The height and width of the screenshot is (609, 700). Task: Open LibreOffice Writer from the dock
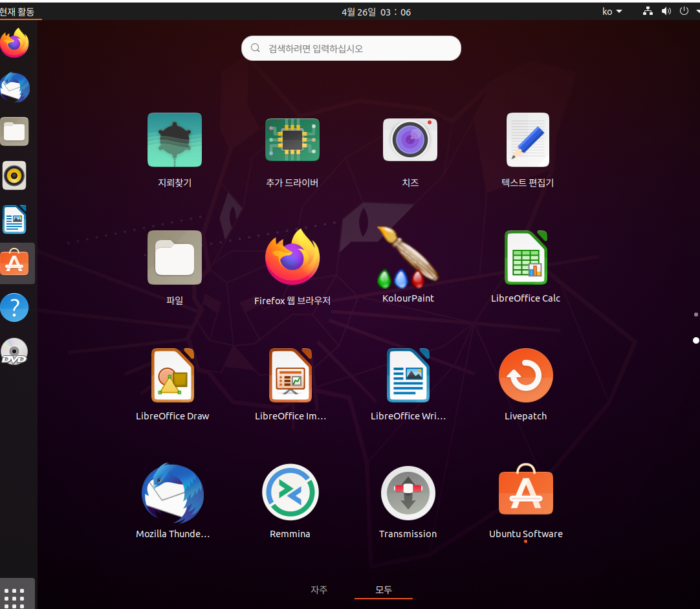point(14,219)
